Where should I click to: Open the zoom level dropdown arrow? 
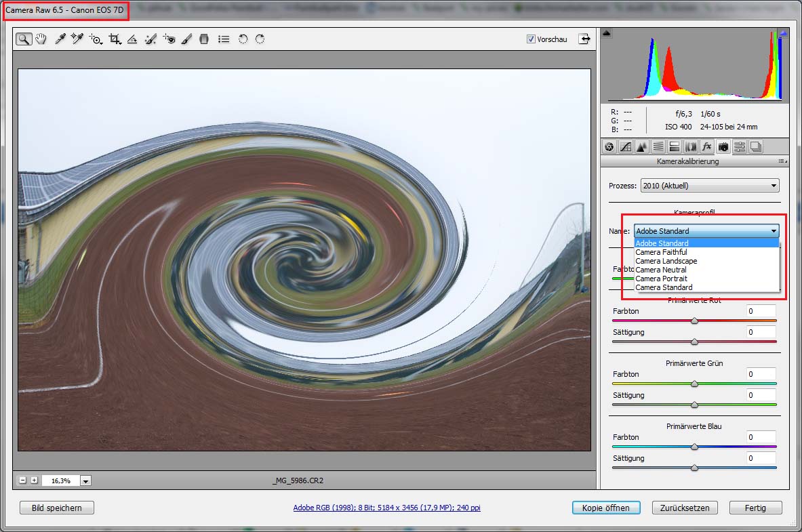coord(85,480)
